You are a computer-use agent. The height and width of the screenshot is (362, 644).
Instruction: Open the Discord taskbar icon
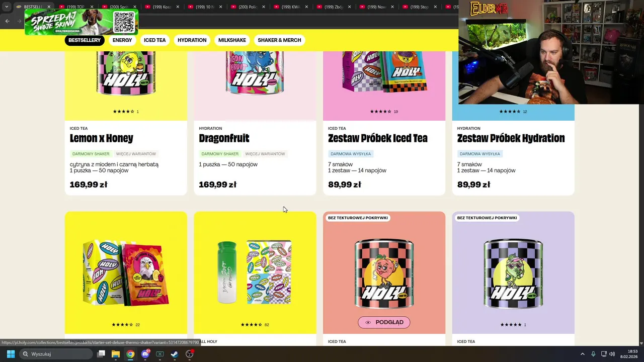pyautogui.click(x=145, y=354)
